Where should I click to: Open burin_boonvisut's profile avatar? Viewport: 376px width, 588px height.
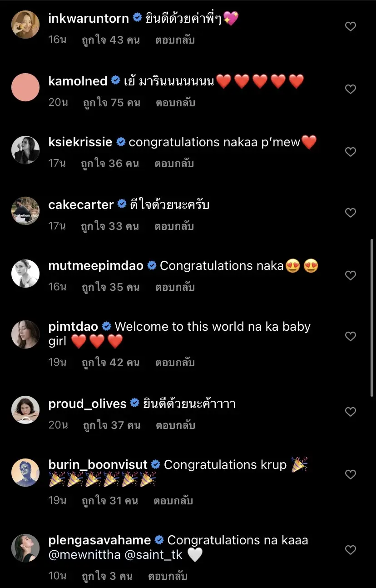tap(25, 473)
